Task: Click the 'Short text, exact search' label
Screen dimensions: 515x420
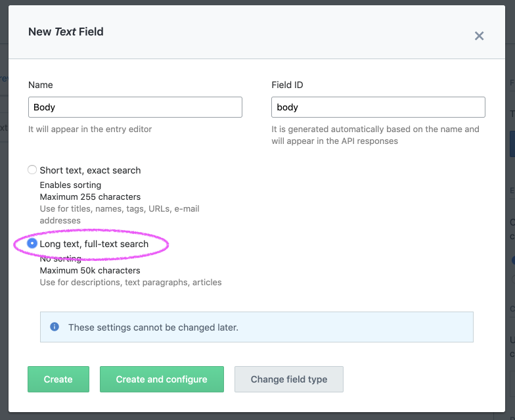Action: point(90,170)
